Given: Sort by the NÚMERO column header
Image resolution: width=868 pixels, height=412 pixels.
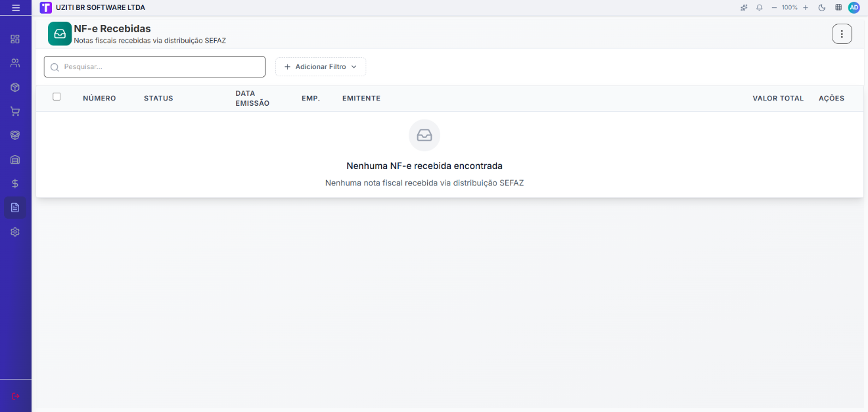Looking at the screenshot, I should coord(99,98).
